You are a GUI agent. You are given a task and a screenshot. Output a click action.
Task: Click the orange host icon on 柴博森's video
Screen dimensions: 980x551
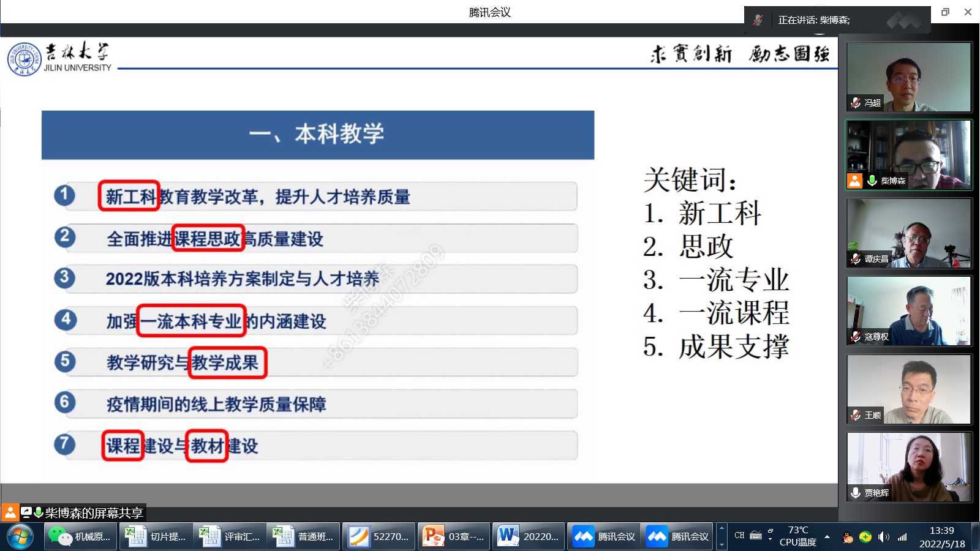[855, 181]
